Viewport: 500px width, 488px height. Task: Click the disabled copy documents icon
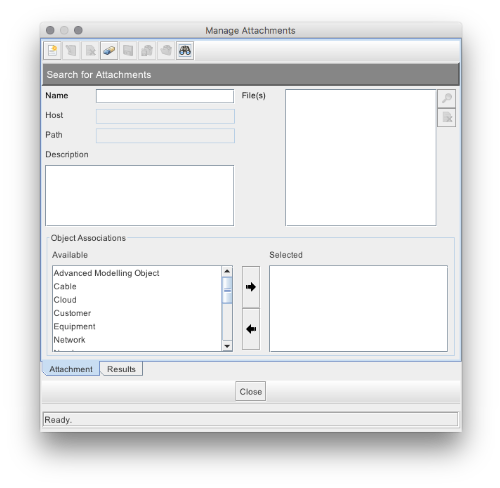tap(147, 51)
